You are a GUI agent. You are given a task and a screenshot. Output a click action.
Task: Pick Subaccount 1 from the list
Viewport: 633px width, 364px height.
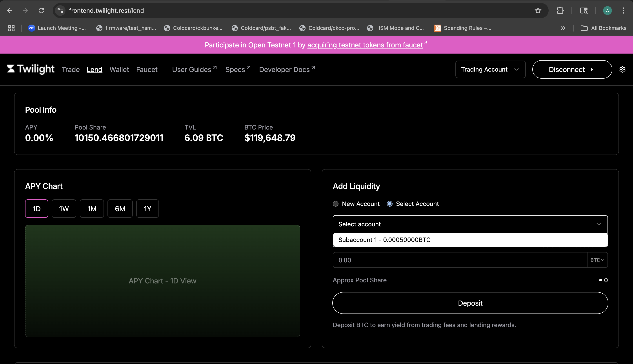384,240
